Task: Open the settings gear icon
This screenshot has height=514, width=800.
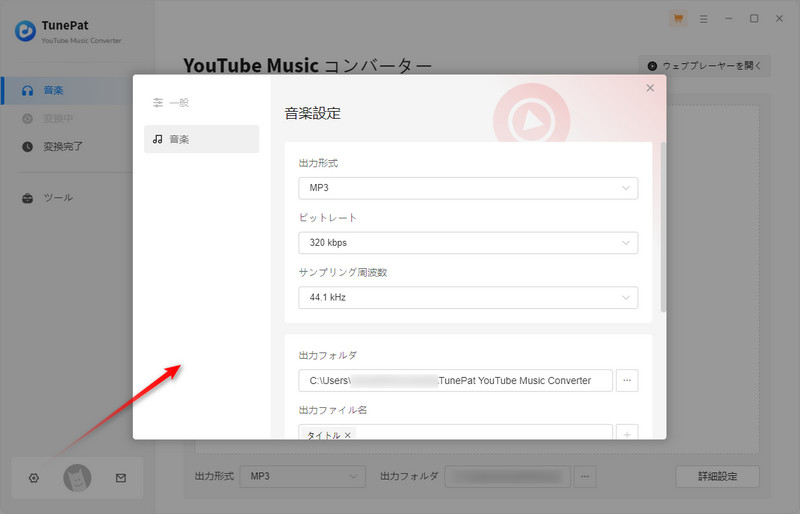Action: (x=34, y=478)
